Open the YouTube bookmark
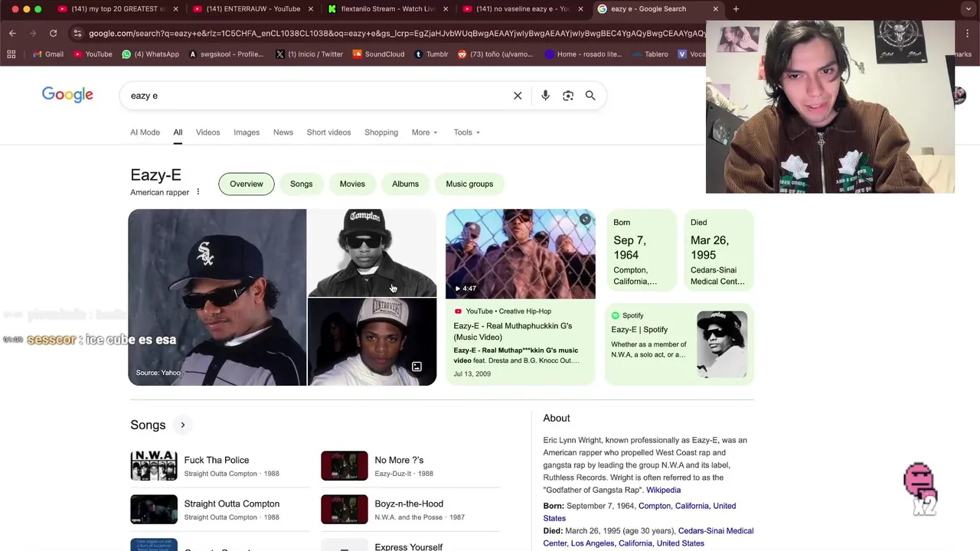Screen dimensions: 980x551 93,54
